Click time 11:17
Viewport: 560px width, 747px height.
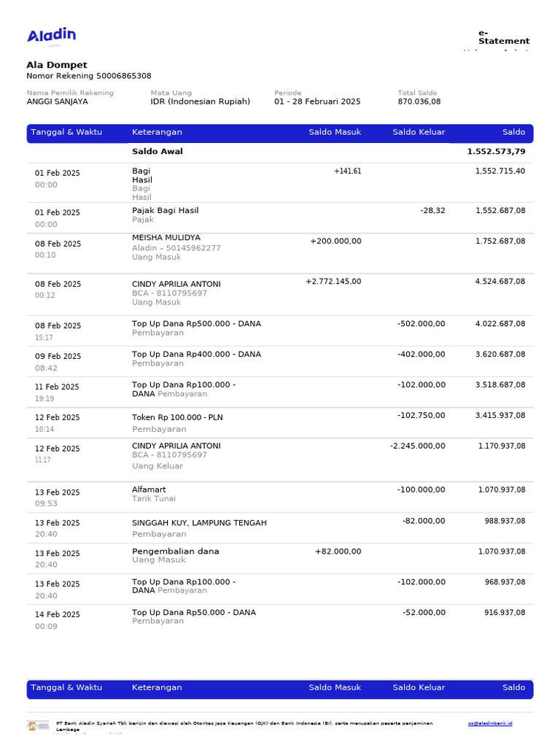pos(43,460)
